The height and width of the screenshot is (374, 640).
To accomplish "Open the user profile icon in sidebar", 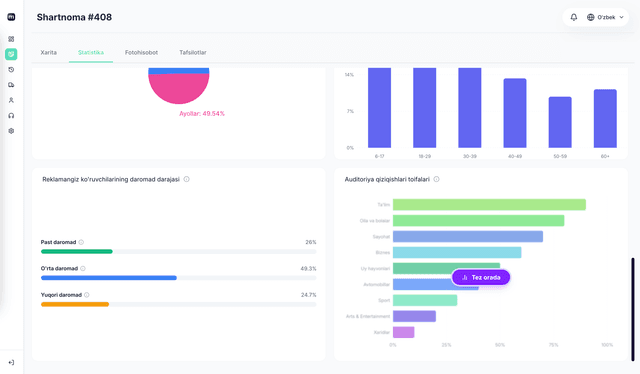I will point(11,100).
